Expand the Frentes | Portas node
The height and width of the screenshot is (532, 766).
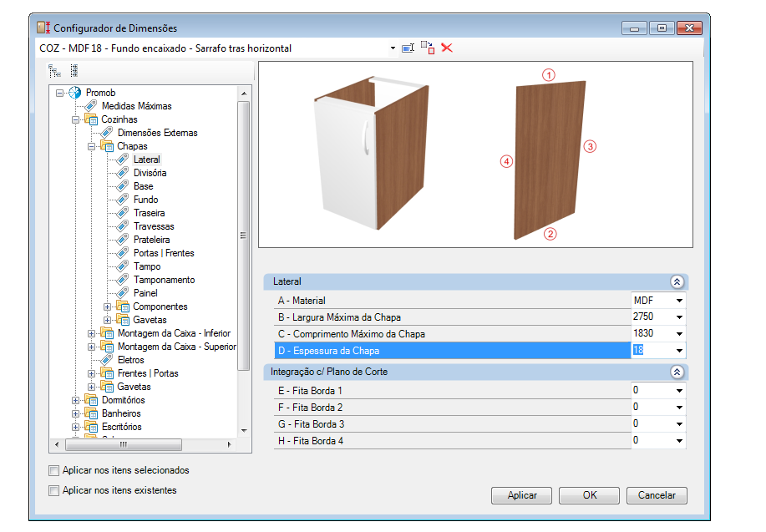[91, 373]
